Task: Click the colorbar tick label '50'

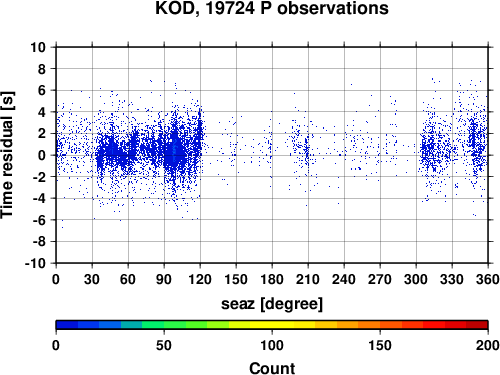Action: click(164, 345)
